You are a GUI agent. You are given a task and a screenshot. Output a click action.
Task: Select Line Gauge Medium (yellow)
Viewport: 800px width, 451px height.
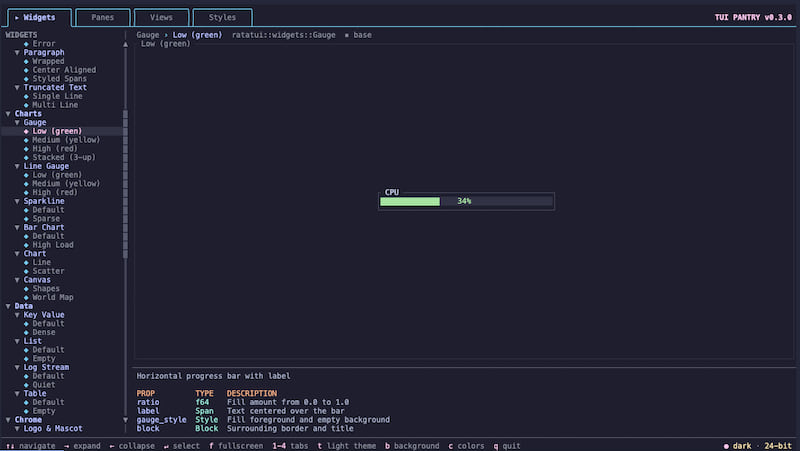coord(66,184)
